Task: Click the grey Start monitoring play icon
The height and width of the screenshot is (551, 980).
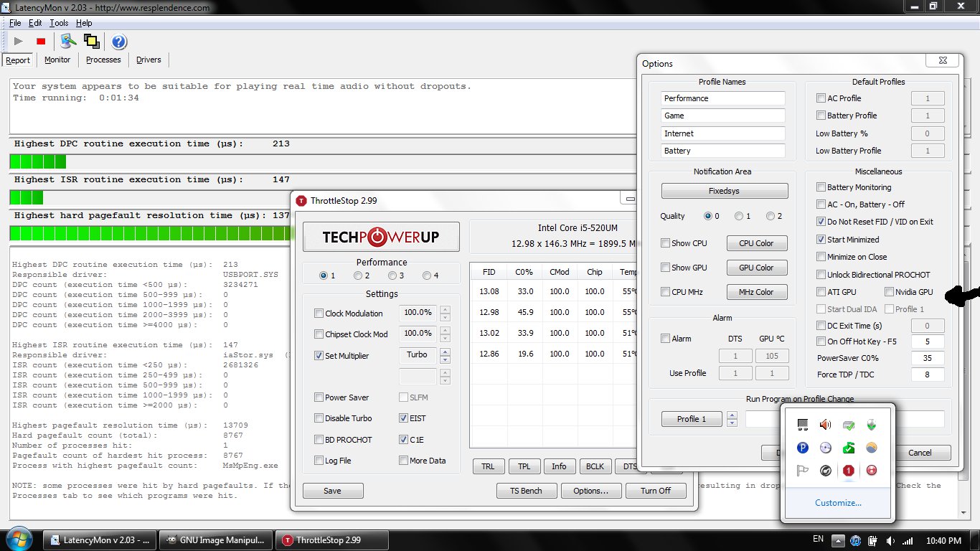Action: [19, 42]
